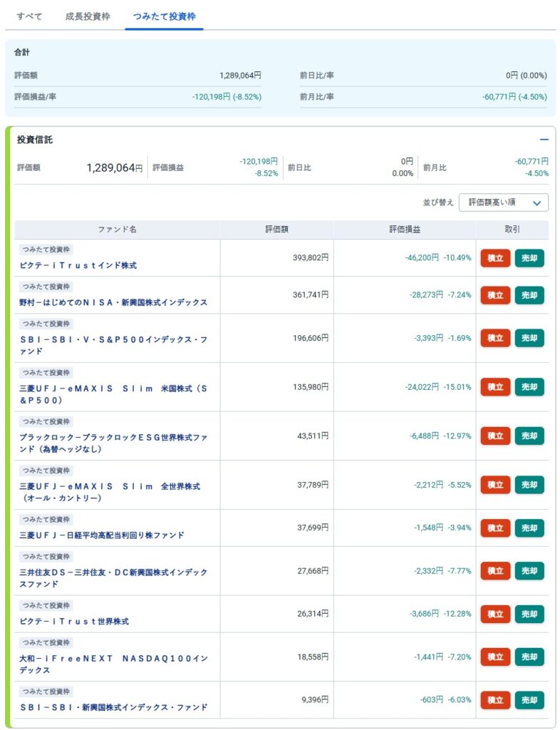Open fund 大和－iFreeNEXT NASDAQ100インデックス
Image resolution: width=560 pixels, height=730 pixels.
pyautogui.click(x=113, y=664)
